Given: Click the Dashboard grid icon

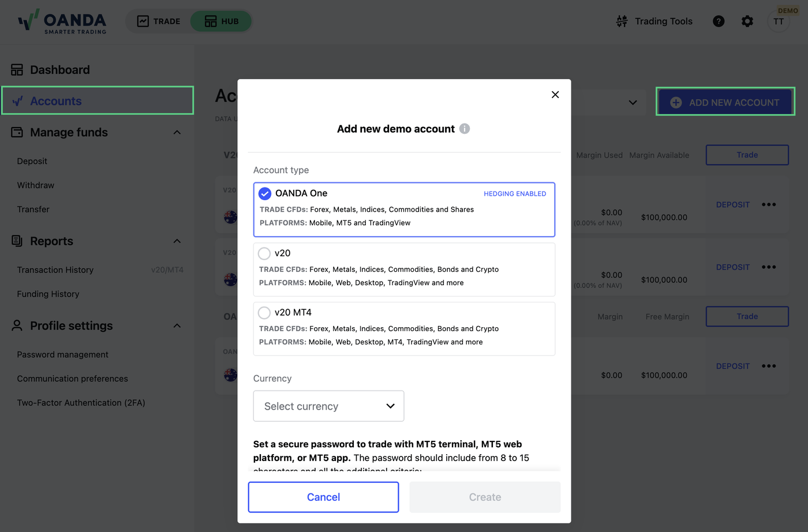Looking at the screenshot, I should pos(17,70).
